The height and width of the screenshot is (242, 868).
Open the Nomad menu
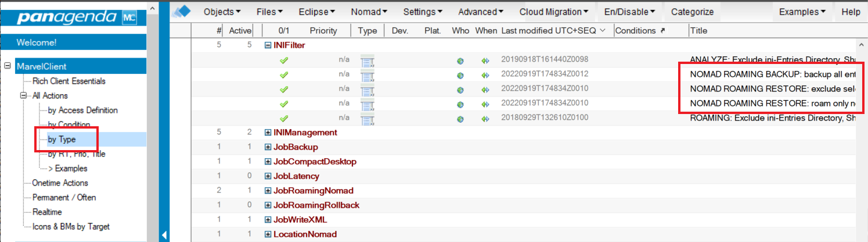pos(369,12)
